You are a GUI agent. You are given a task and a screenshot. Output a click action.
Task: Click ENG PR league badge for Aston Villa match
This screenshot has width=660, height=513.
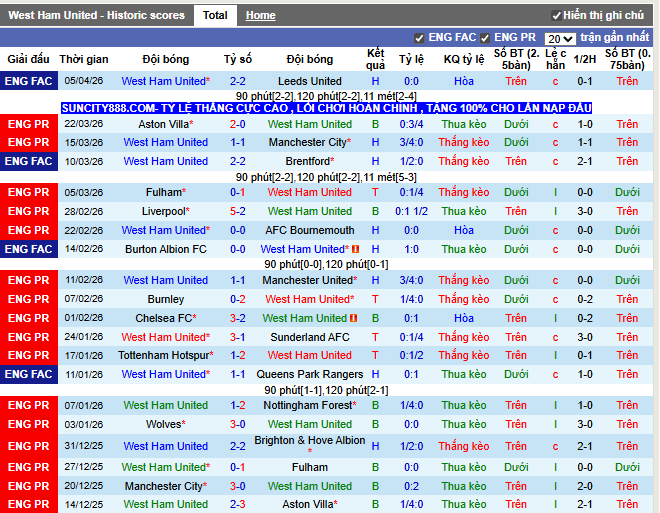(x=28, y=124)
